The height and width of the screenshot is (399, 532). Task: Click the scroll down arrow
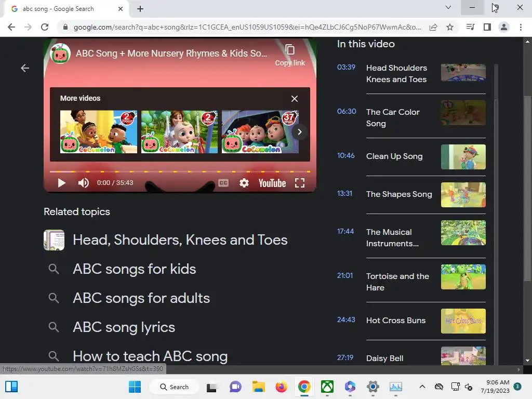[x=527, y=361]
